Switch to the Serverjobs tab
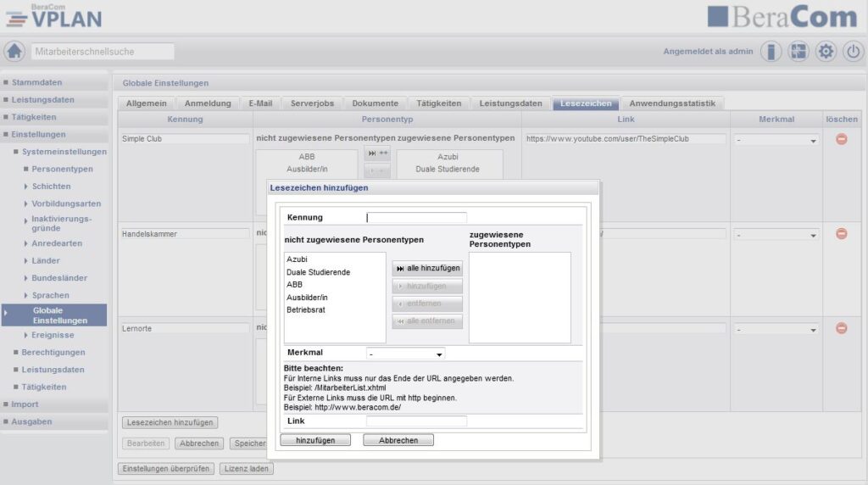This screenshot has width=868, height=485. click(312, 103)
